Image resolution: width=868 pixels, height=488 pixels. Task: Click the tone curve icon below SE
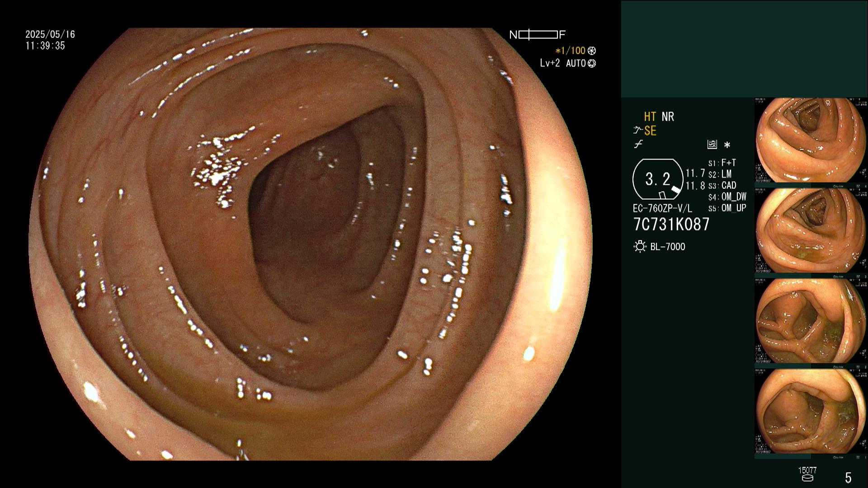tap(638, 145)
